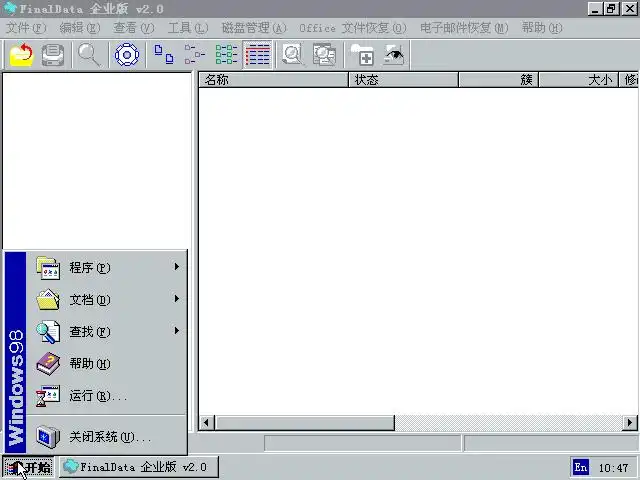Open the 电子邮件恢复(M) menu
The height and width of the screenshot is (480, 640).
464,28
